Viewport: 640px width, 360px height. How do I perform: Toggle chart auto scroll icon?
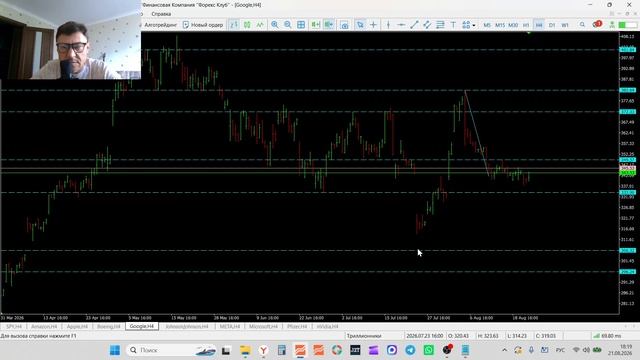click(316, 25)
